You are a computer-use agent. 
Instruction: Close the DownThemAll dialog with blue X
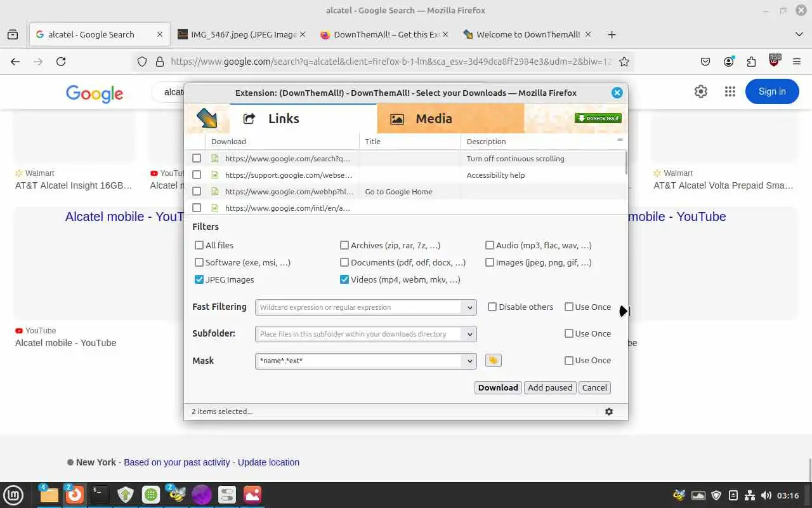[617, 93]
